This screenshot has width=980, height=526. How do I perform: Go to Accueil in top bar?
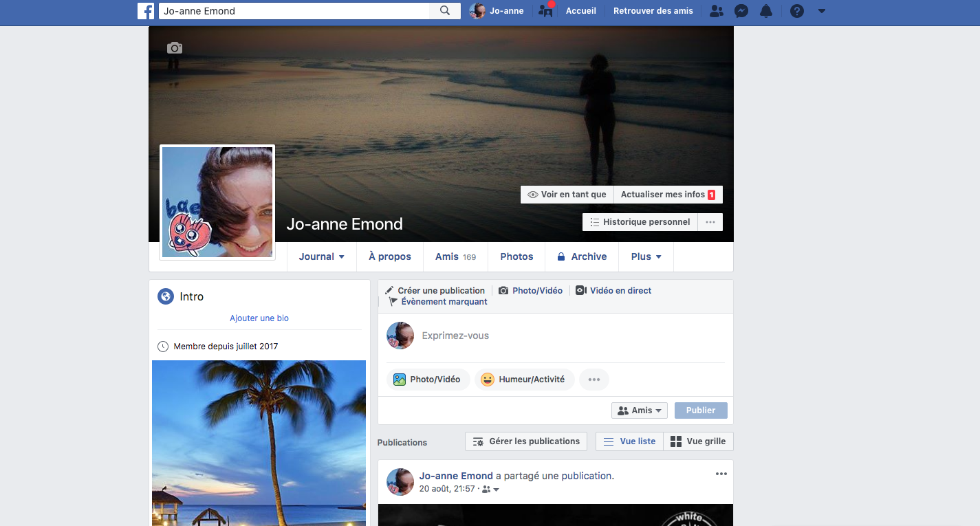click(580, 11)
